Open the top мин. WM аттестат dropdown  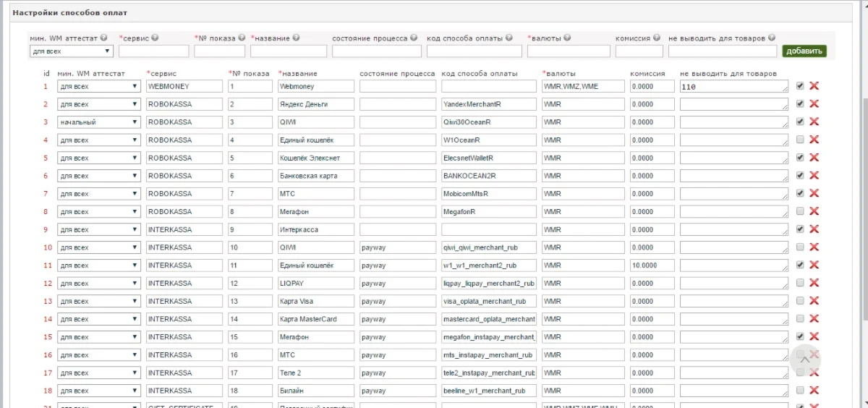coord(71,51)
